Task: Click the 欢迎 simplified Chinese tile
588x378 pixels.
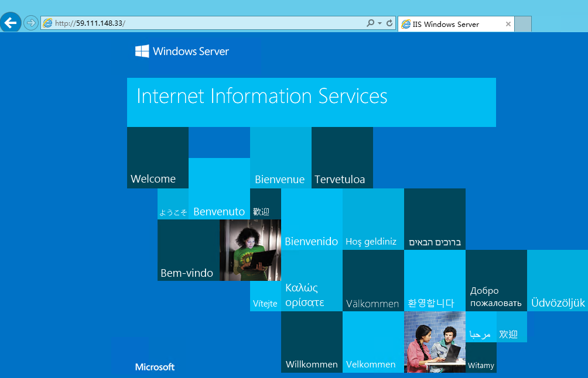Action: (511, 327)
